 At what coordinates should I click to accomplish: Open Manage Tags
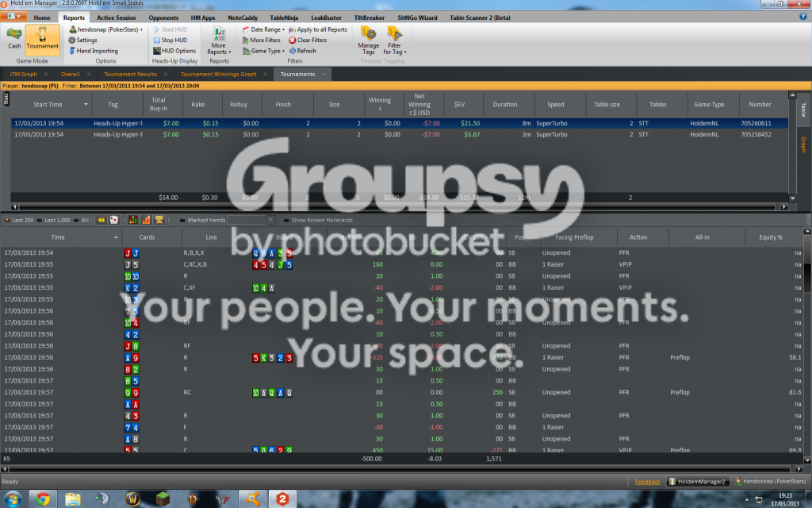(368, 40)
